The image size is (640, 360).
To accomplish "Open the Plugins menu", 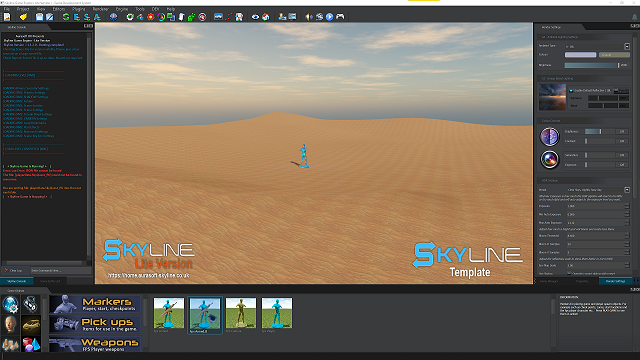I will click(x=79, y=9).
